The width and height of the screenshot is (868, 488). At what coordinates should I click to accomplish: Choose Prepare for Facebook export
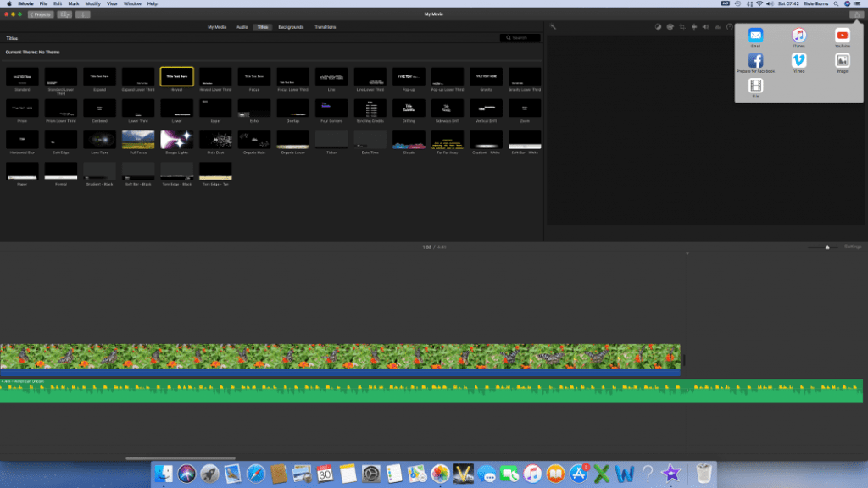[x=755, y=60]
